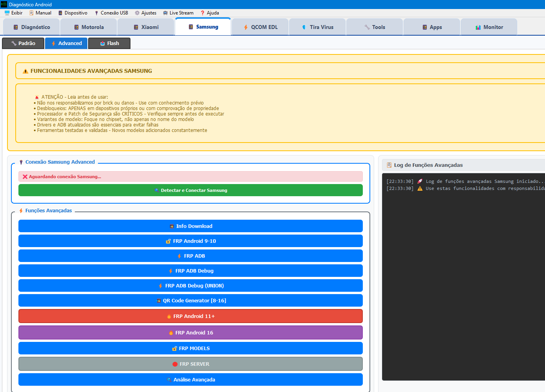Screen dimensions: 545x392
Task: Click the lightning icon on Advanced sub-tab
Action: point(53,43)
